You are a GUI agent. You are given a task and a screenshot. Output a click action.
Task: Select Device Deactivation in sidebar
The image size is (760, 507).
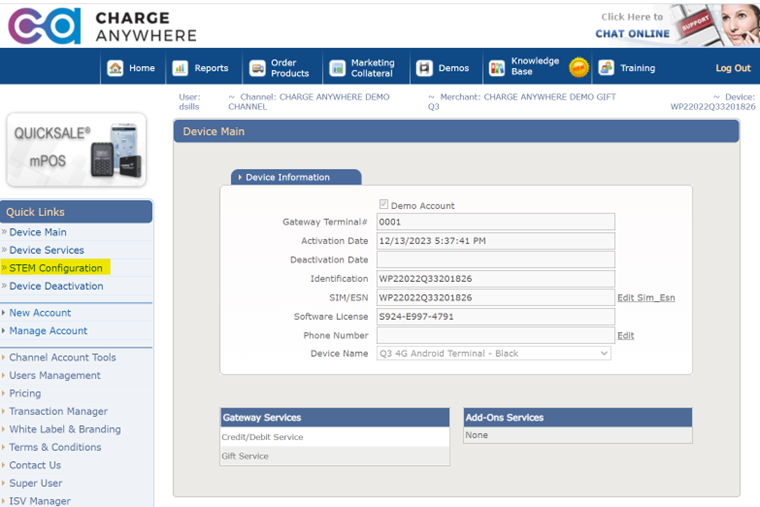[x=56, y=286]
